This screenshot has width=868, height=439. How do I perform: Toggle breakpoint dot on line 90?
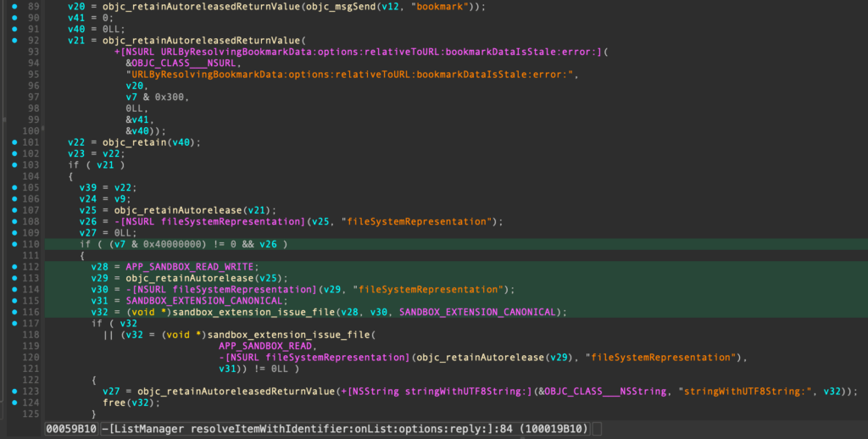click(15, 18)
